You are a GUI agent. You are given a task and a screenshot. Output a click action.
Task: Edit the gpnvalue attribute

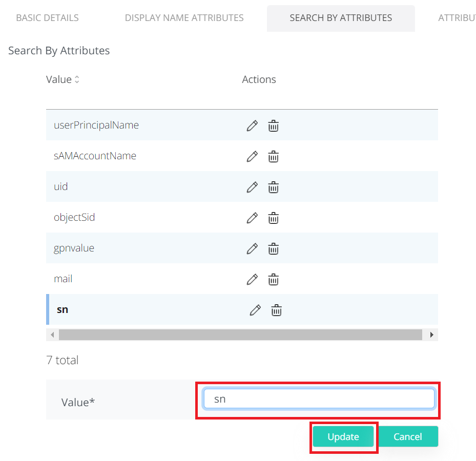[x=252, y=248]
